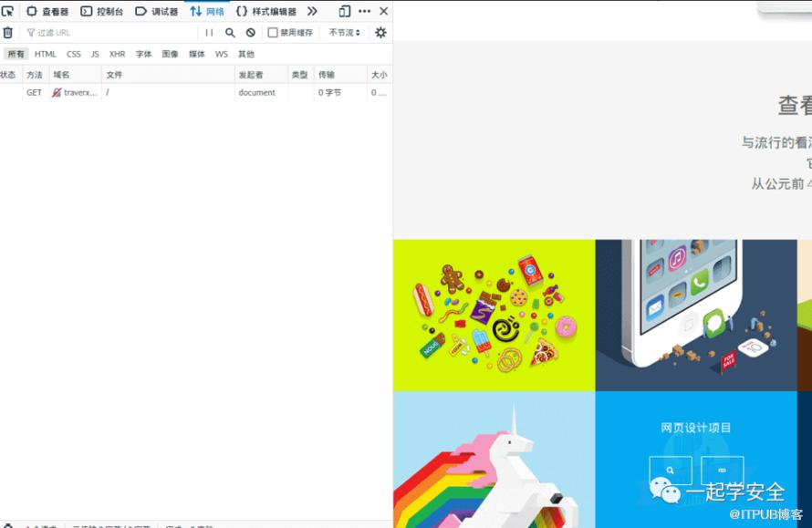Filter requests by CSS
The image size is (812, 528).
(x=74, y=54)
